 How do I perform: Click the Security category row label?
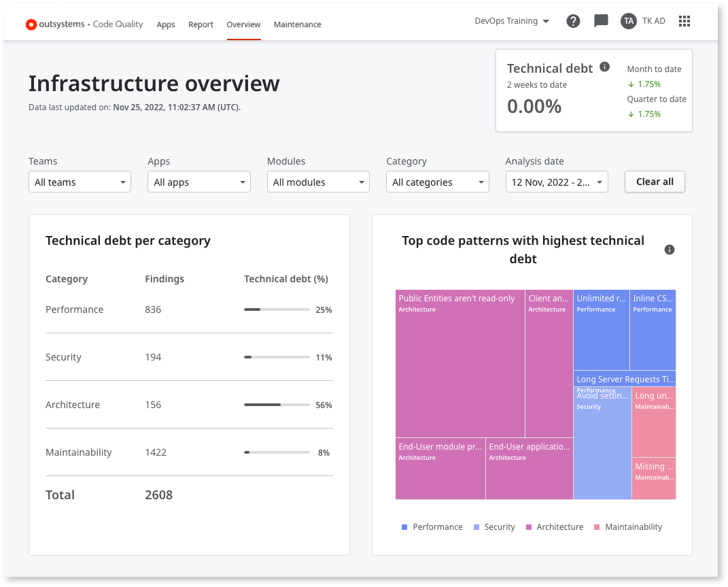point(63,357)
